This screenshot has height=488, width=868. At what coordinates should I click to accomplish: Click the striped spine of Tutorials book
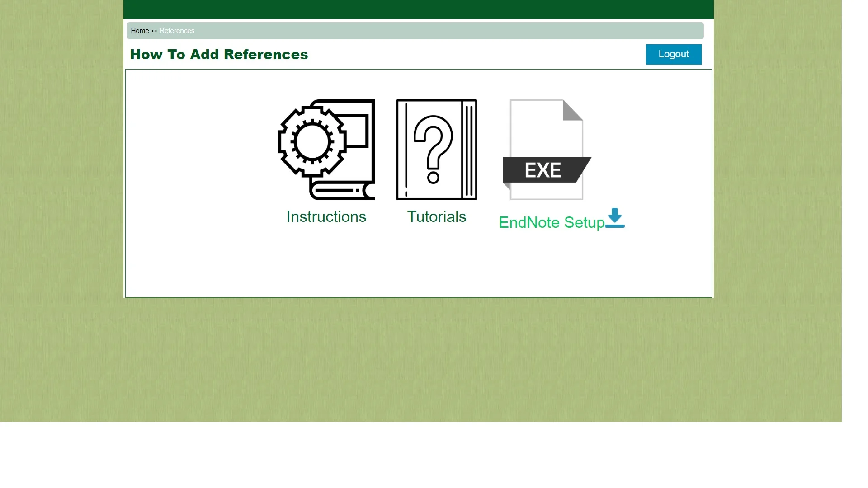469,150
